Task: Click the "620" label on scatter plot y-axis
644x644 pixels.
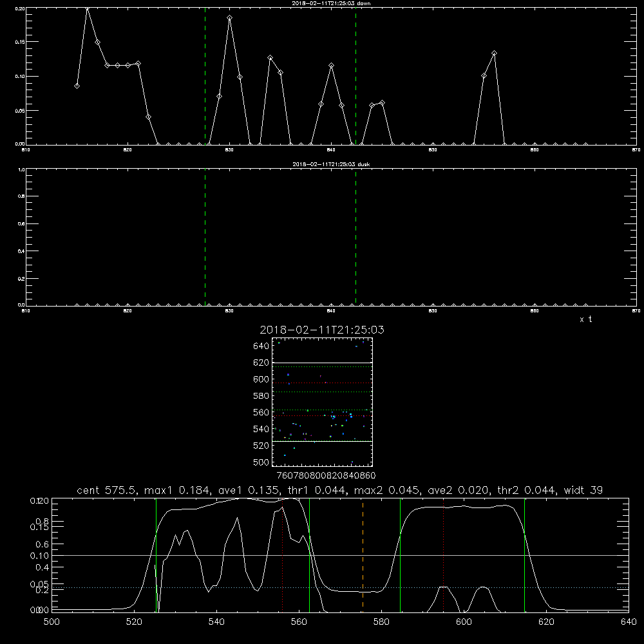Action: coord(261,363)
